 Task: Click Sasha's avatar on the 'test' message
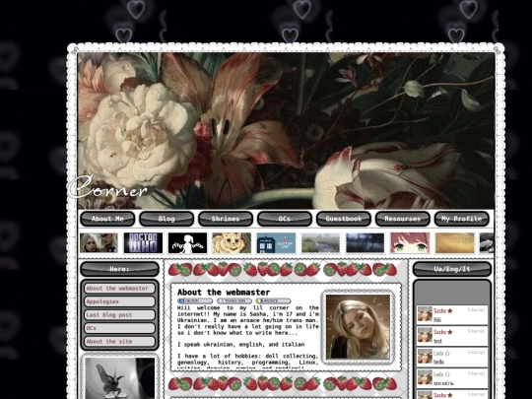425,335
